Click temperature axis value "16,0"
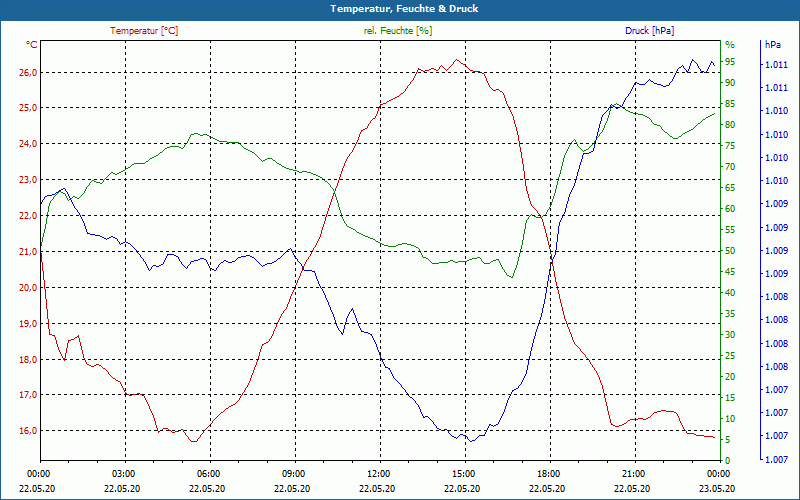 click(29, 431)
